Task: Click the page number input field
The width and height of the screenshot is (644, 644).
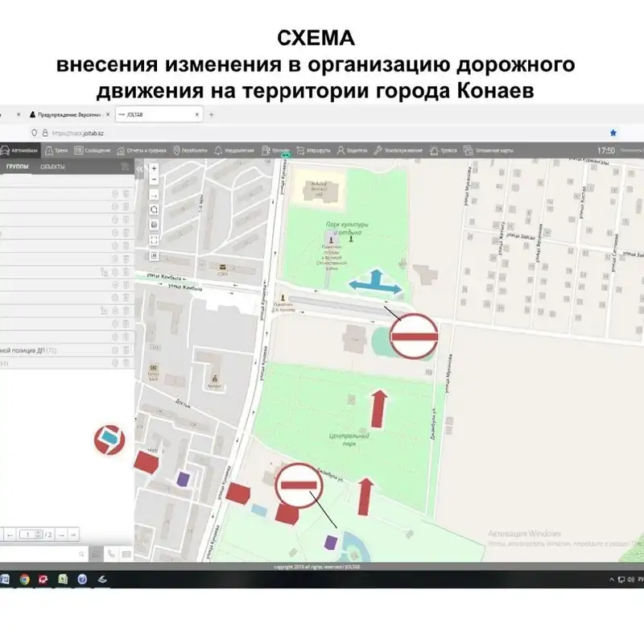Action: pyautogui.click(x=29, y=534)
